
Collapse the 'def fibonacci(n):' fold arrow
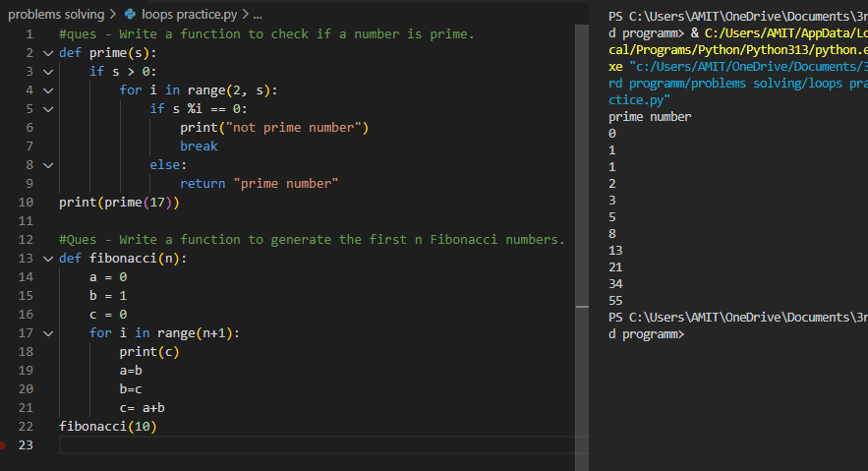pyautogui.click(x=48, y=259)
